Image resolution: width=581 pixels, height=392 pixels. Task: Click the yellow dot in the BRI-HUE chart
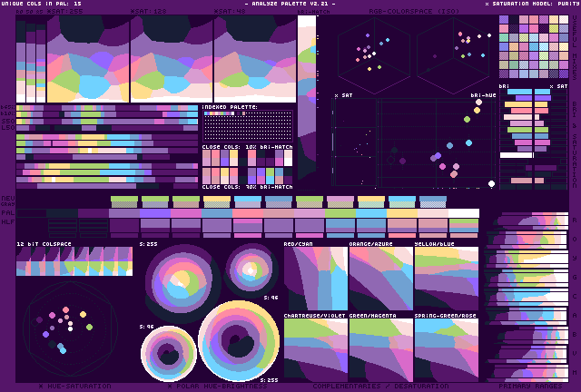point(477,110)
